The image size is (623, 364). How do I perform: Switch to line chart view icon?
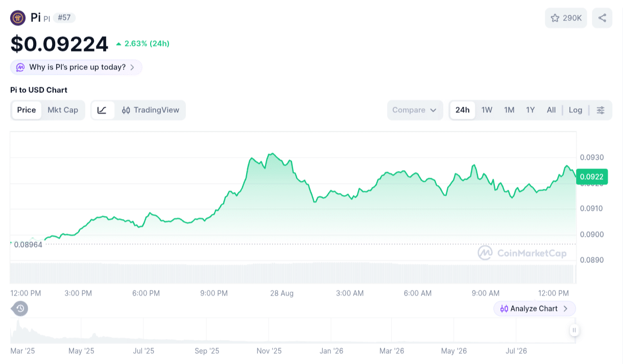(102, 110)
